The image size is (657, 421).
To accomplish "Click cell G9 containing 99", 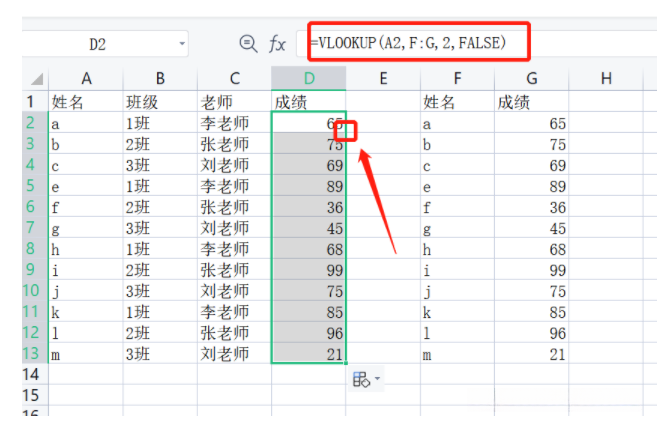I will (531, 269).
